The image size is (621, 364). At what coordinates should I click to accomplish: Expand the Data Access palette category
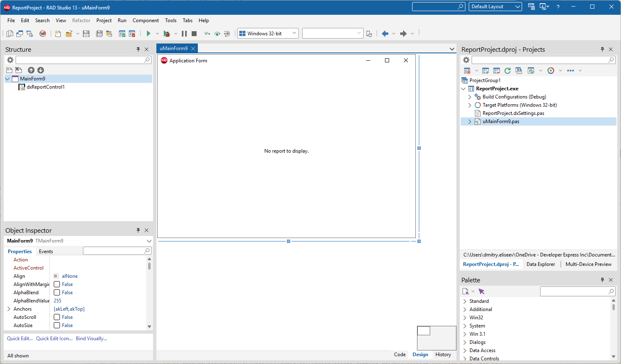pyautogui.click(x=465, y=350)
